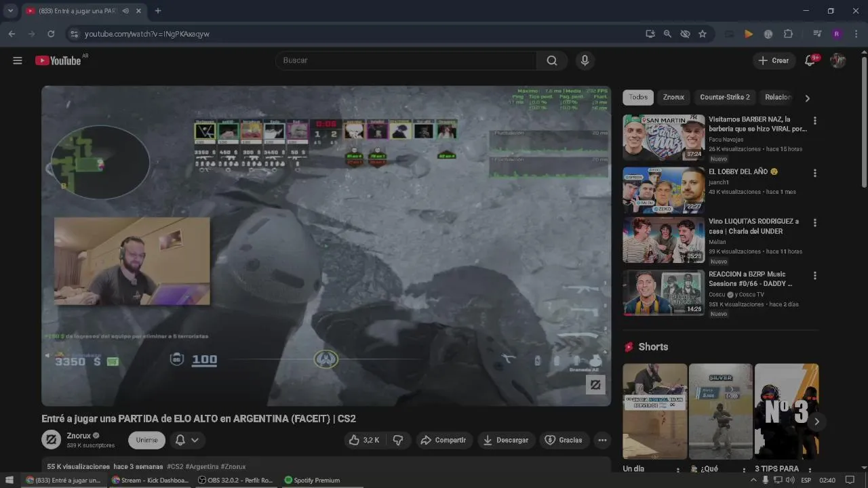The height and width of the screenshot is (488, 868).
Task: Select the Todos filter chip
Action: pyautogui.click(x=638, y=97)
